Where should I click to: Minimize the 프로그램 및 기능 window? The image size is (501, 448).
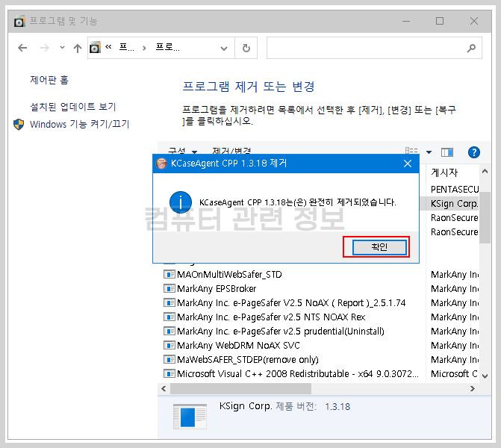click(x=406, y=21)
